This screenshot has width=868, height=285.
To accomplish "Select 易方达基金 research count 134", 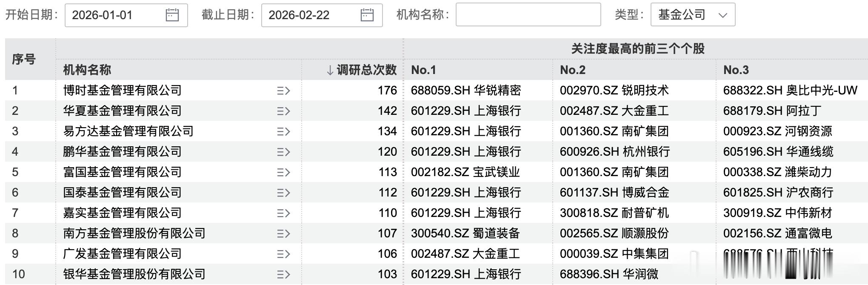I will pos(387,131).
